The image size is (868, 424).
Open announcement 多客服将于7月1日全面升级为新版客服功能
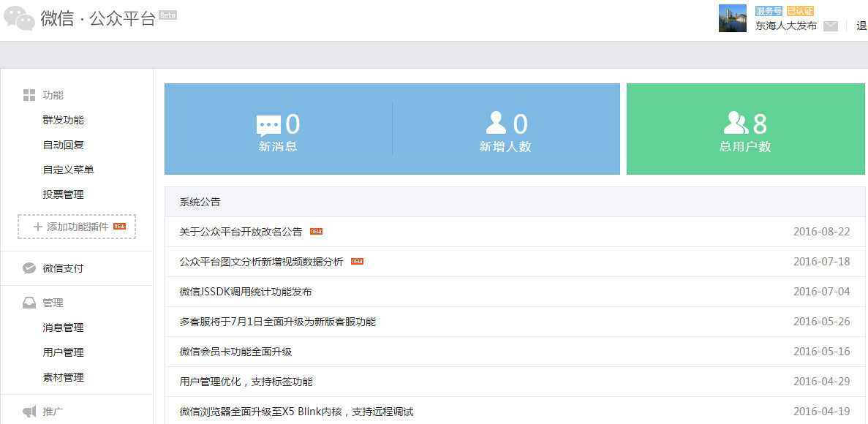pyautogui.click(x=278, y=322)
